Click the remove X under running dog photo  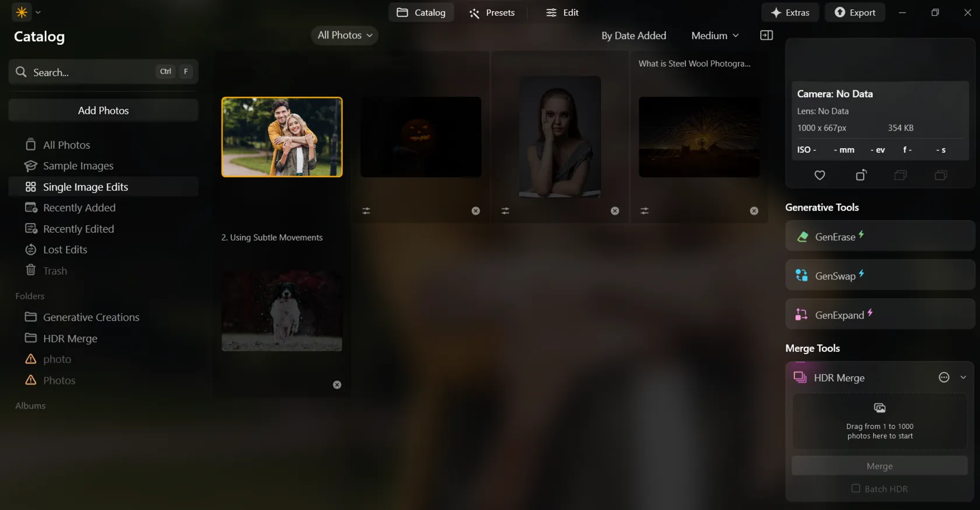coord(337,385)
